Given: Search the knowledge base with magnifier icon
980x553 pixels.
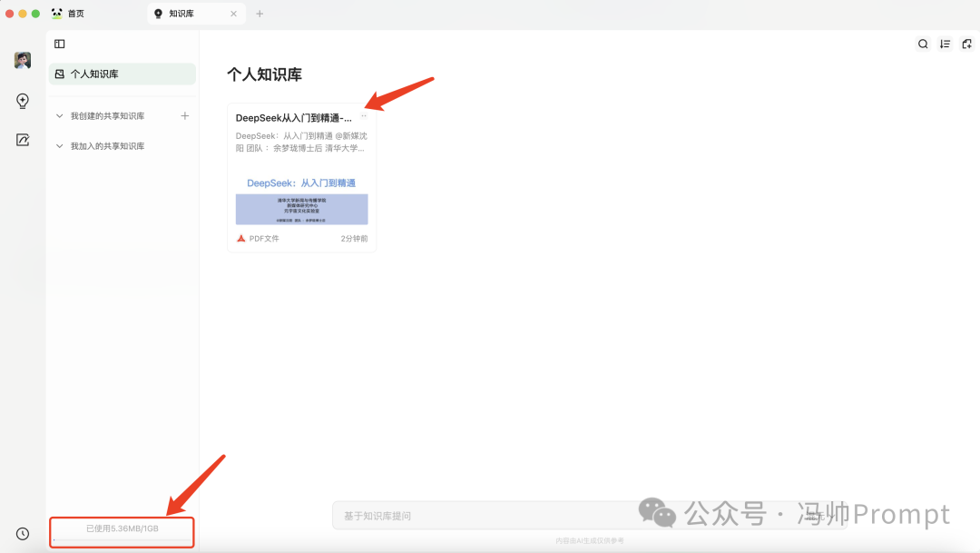Looking at the screenshot, I should click(923, 44).
